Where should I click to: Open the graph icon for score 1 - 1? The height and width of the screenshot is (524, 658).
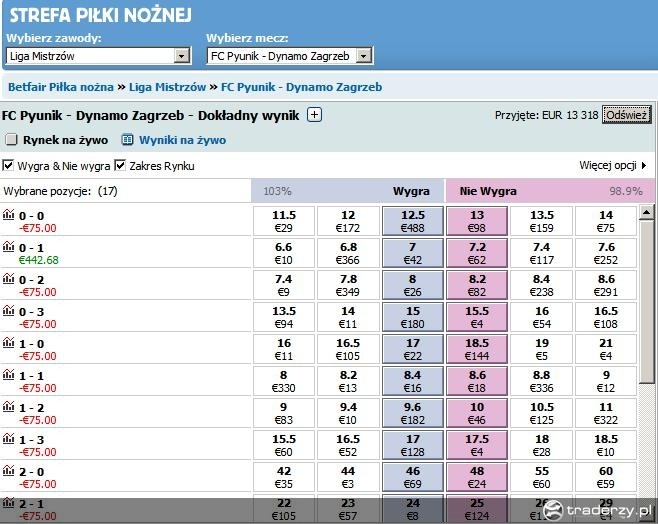point(8,374)
